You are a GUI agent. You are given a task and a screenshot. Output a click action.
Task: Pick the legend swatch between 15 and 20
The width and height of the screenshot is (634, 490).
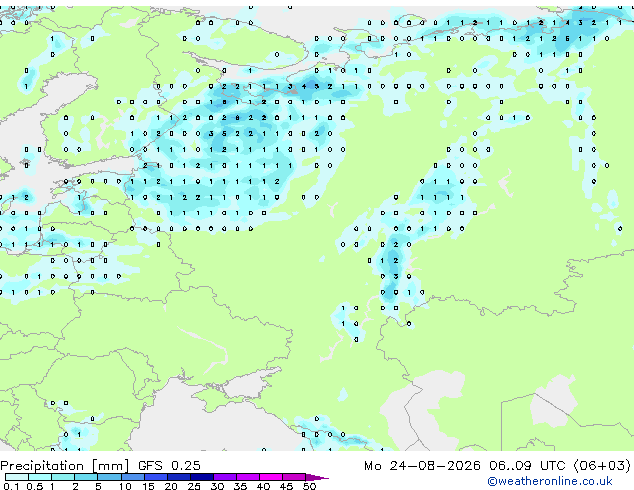tap(155, 477)
